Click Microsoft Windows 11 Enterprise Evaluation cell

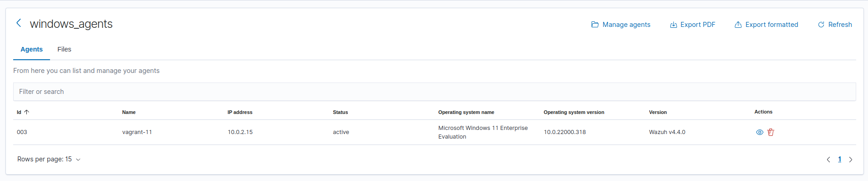click(x=483, y=132)
